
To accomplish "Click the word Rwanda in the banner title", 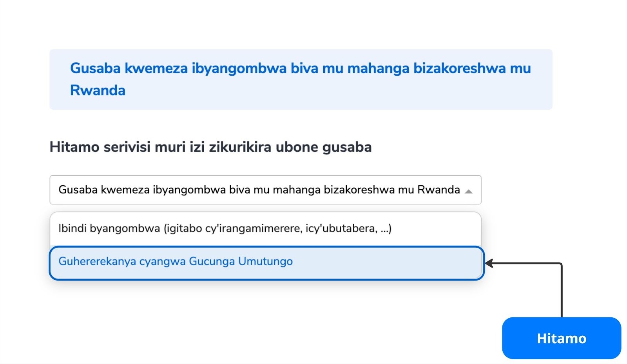I will pos(98,90).
